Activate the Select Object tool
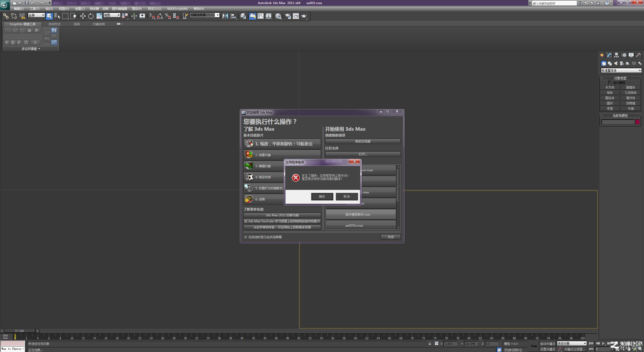The width and height of the screenshot is (644, 352). pyautogui.click(x=49, y=16)
